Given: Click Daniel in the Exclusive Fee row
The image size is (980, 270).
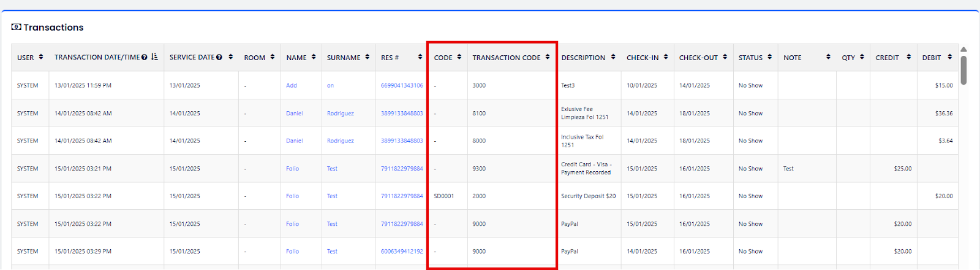Looking at the screenshot, I should pyautogui.click(x=294, y=114).
